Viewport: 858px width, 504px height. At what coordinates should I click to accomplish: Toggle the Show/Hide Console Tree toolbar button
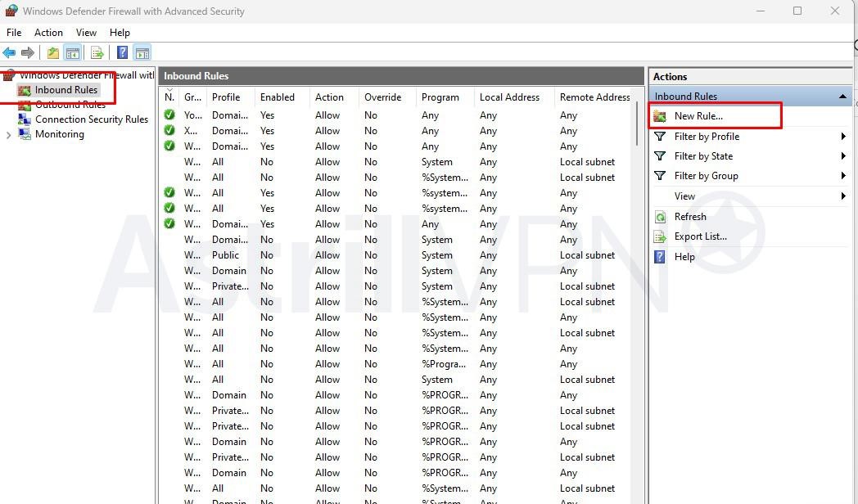click(73, 53)
